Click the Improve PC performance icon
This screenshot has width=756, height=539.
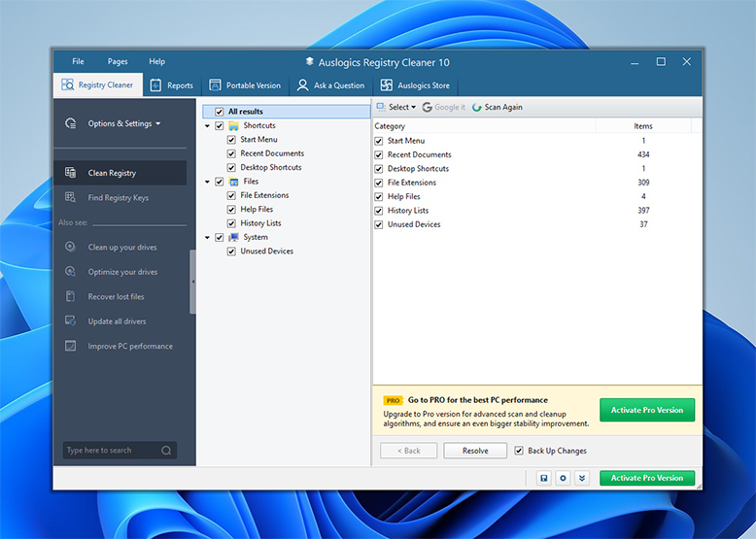(x=70, y=346)
